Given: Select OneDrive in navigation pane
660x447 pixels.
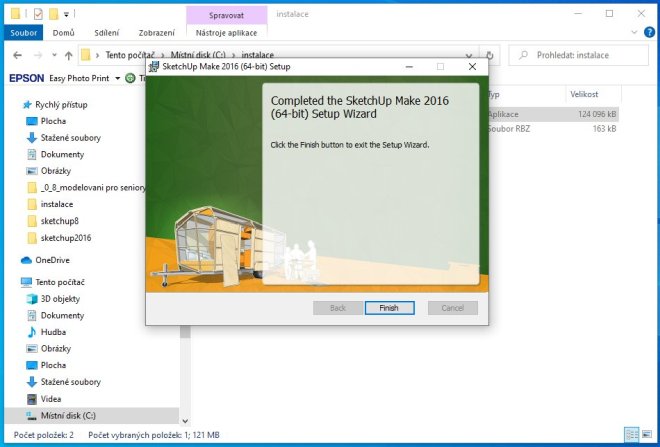Looking at the screenshot, I should coord(52,260).
